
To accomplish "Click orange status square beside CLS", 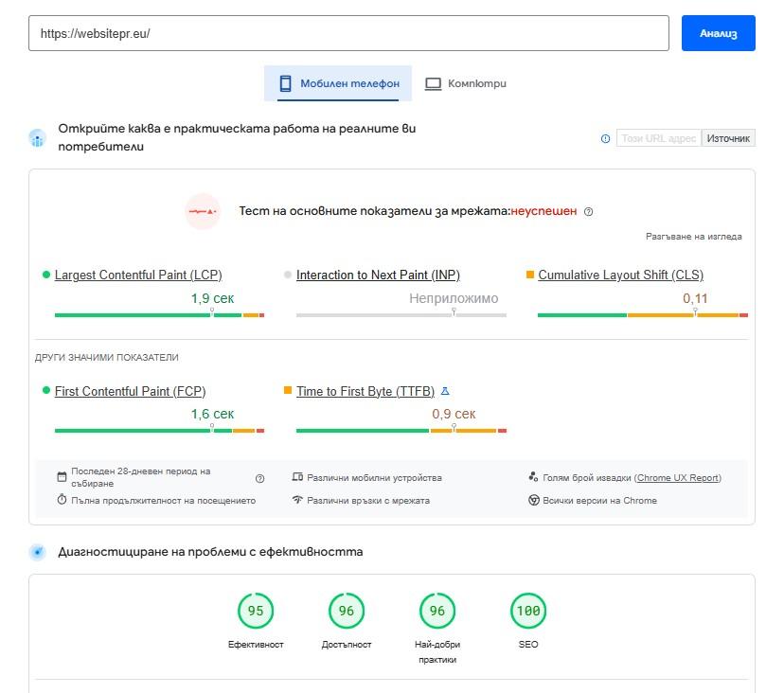I will [530, 274].
